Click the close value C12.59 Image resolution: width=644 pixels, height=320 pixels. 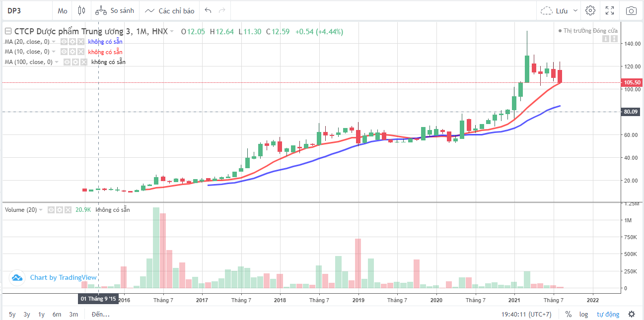[278, 31]
